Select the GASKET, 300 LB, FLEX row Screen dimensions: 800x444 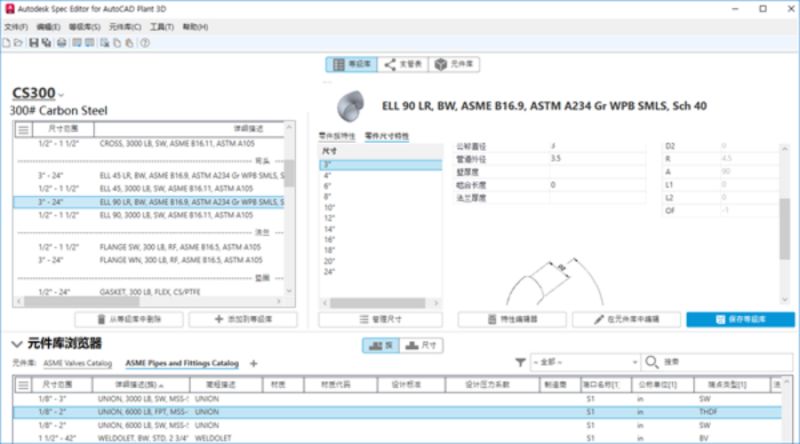149,291
